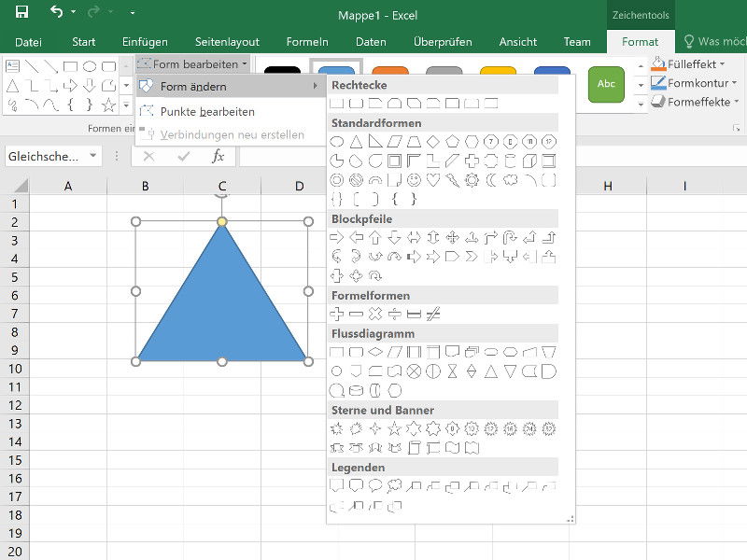The width and height of the screenshot is (747, 560).
Task: Save the workbook with the floppy disk icon
Action: [21, 11]
